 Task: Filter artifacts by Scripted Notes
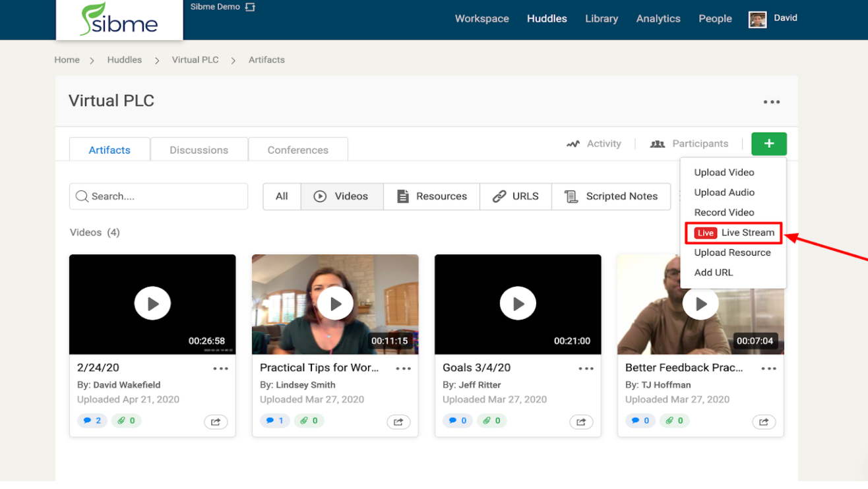(611, 196)
